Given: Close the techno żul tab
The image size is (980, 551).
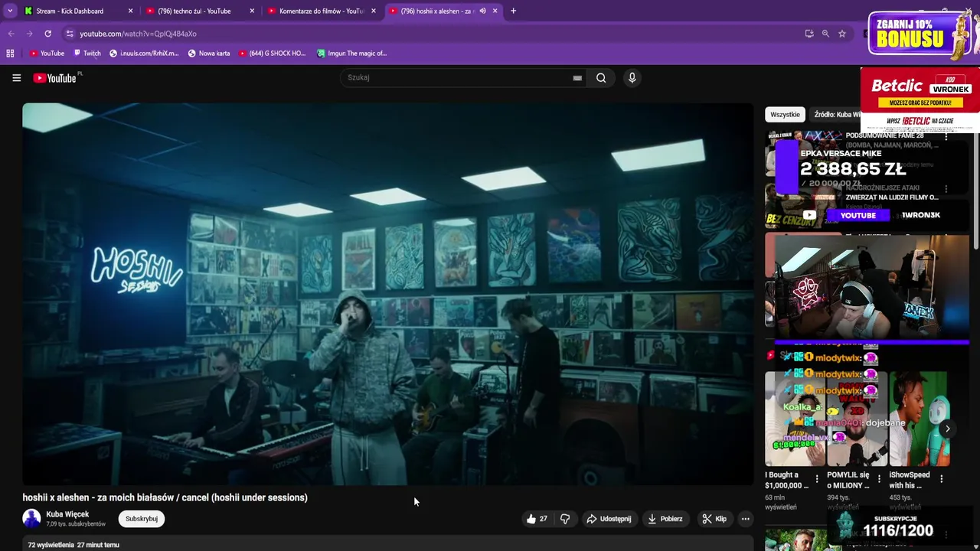Looking at the screenshot, I should [x=252, y=11].
